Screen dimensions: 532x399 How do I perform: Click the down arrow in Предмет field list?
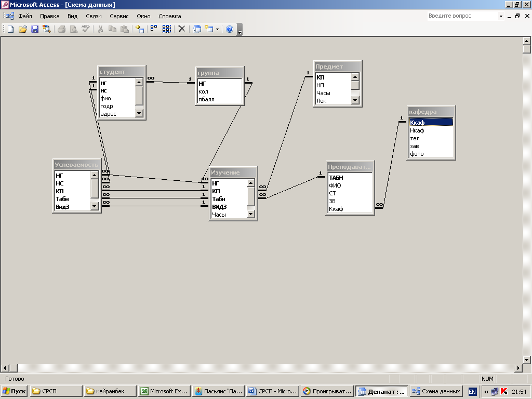click(x=355, y=100)
